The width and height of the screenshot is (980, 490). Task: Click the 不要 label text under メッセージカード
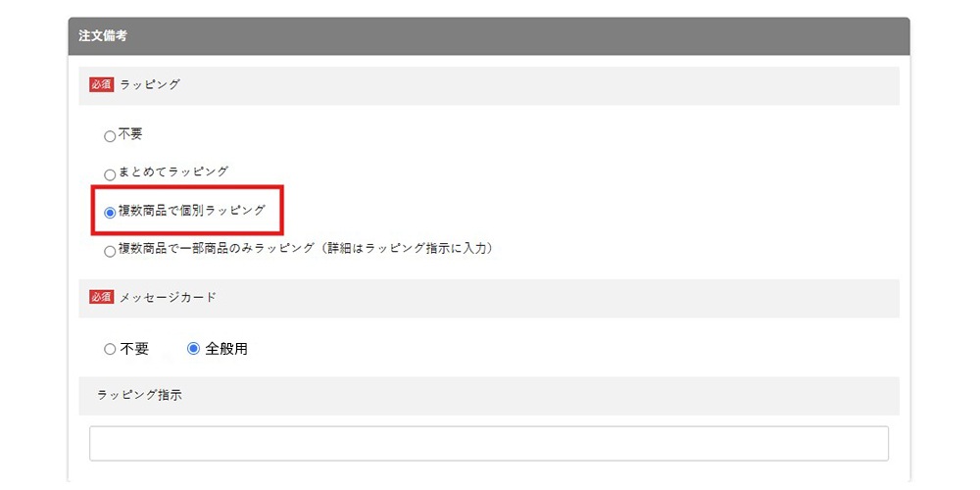pos(133,350)
